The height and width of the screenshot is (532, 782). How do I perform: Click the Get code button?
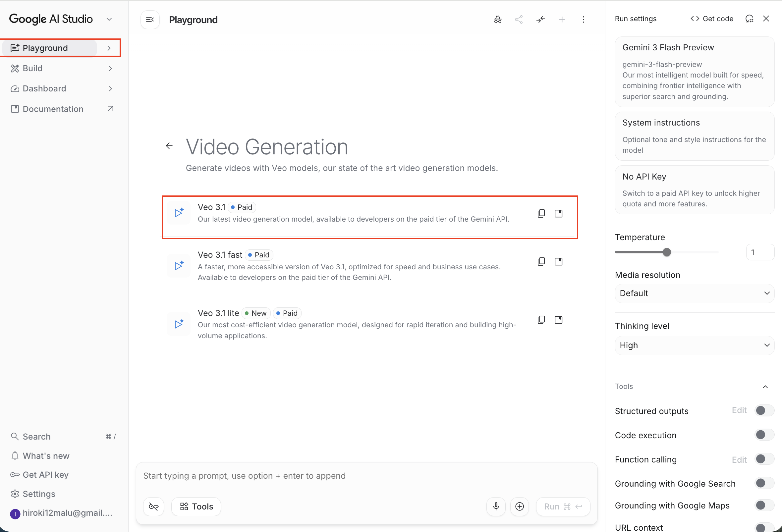(x=712, y=19)
